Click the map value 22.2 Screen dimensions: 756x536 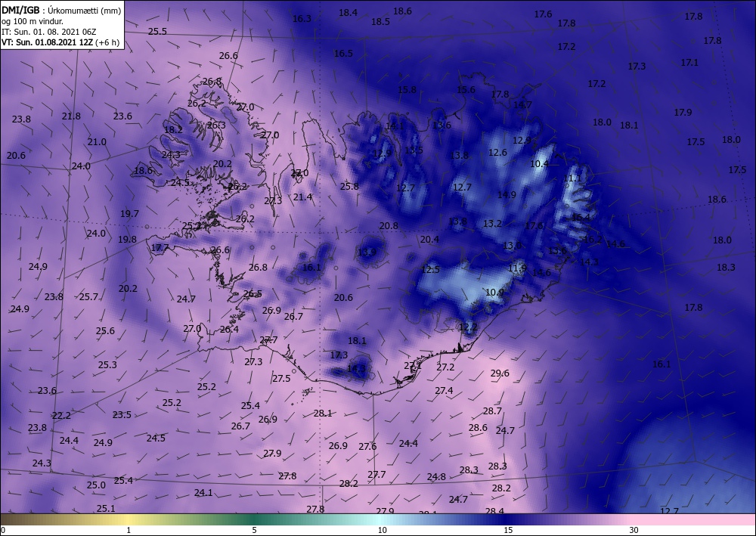(x=61, y=416)
